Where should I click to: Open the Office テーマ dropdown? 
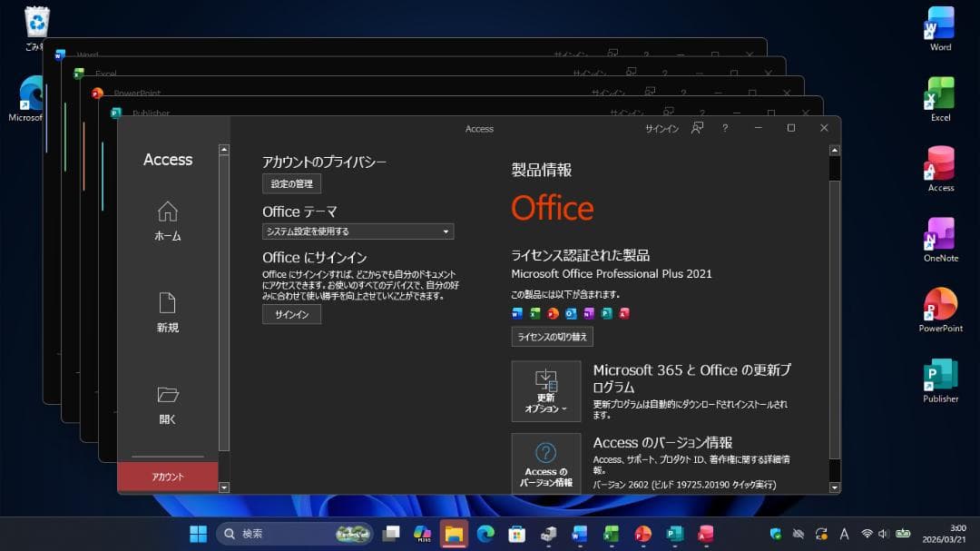tap(358, 231)
